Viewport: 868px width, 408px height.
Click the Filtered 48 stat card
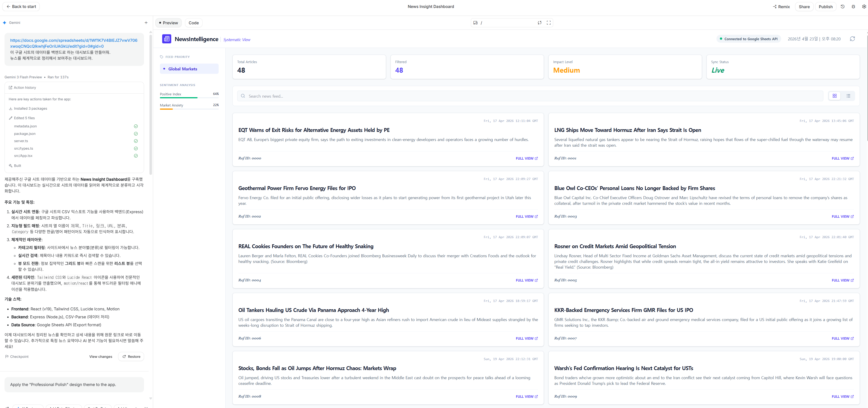pos(467,67)
